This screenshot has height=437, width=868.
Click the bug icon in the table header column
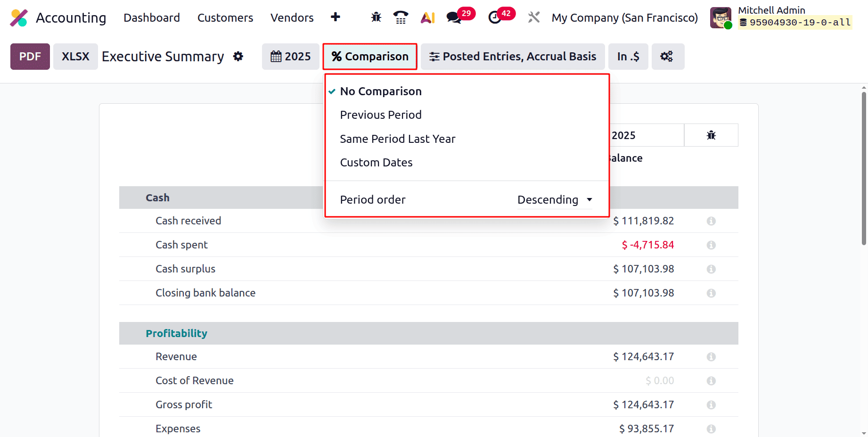[711, 135]
